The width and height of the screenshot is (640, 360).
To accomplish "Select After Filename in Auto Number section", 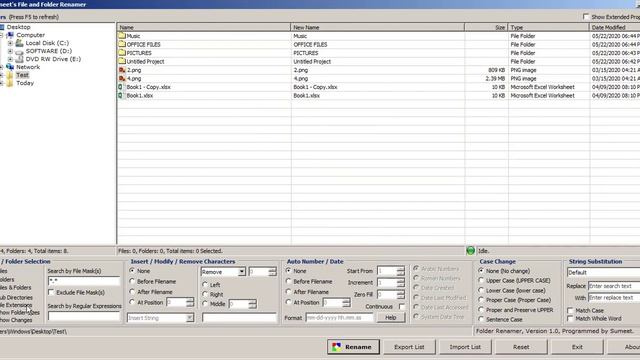I will pyautogui.click(x=289, y=291).
